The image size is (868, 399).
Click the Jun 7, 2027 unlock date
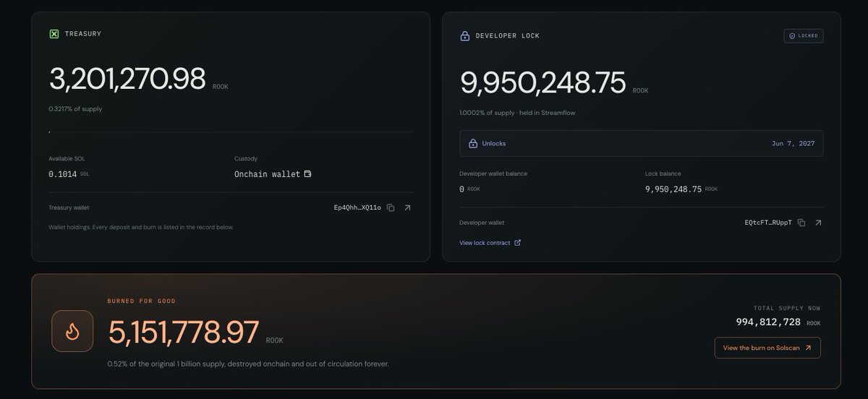(793, 143)
